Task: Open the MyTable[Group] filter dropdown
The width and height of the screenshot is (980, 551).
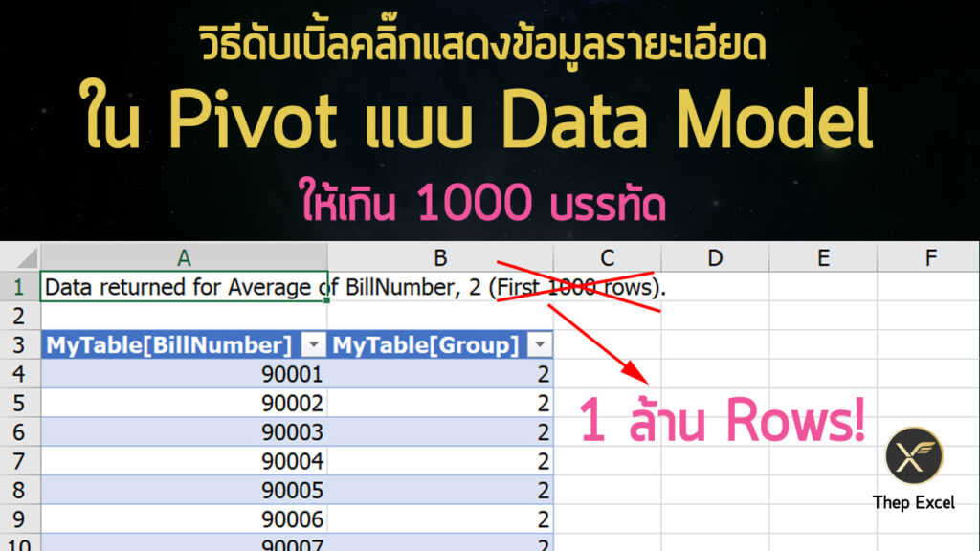Action: coord(539,345)
